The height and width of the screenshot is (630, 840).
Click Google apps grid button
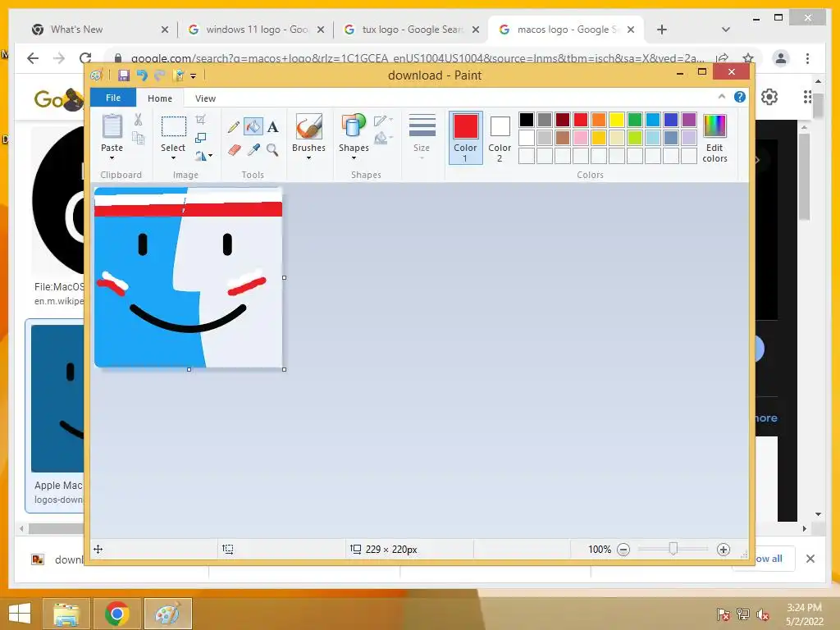click(807, 97)
